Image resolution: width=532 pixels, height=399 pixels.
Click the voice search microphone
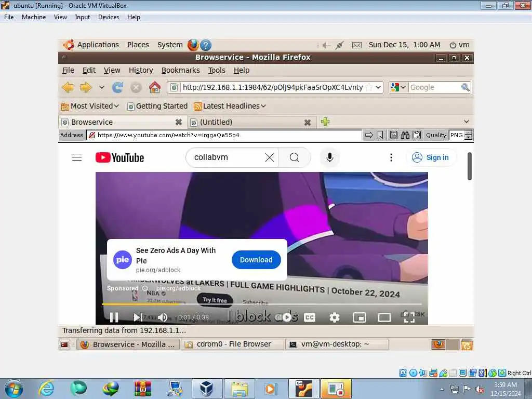329,157
